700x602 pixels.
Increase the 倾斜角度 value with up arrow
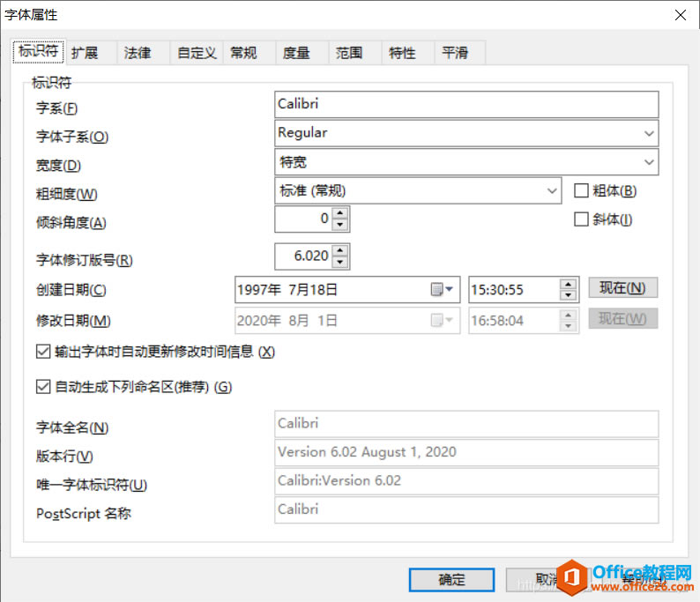point(340,213)
